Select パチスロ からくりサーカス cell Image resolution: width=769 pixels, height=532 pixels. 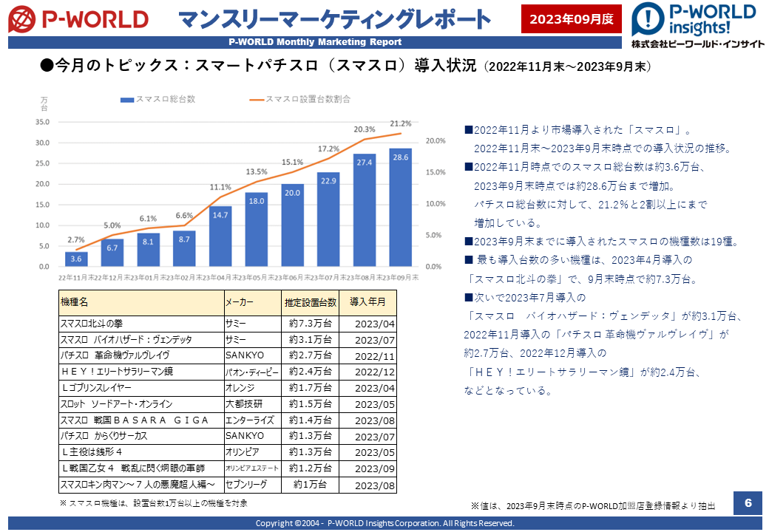click(141, 436)
